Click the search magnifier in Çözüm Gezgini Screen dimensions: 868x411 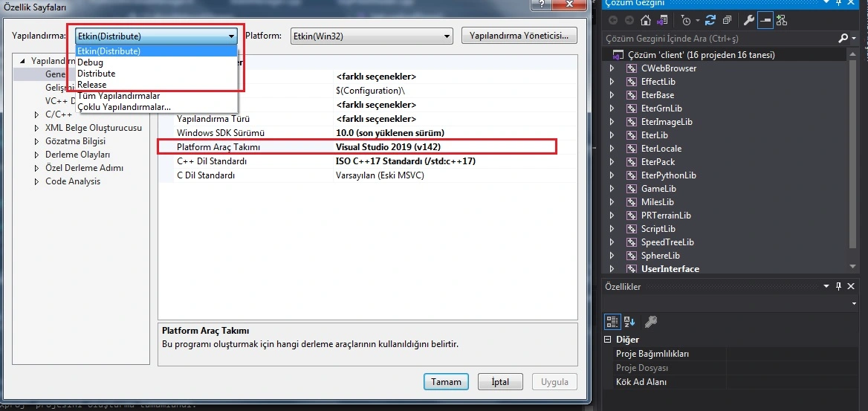coord(843,38)
